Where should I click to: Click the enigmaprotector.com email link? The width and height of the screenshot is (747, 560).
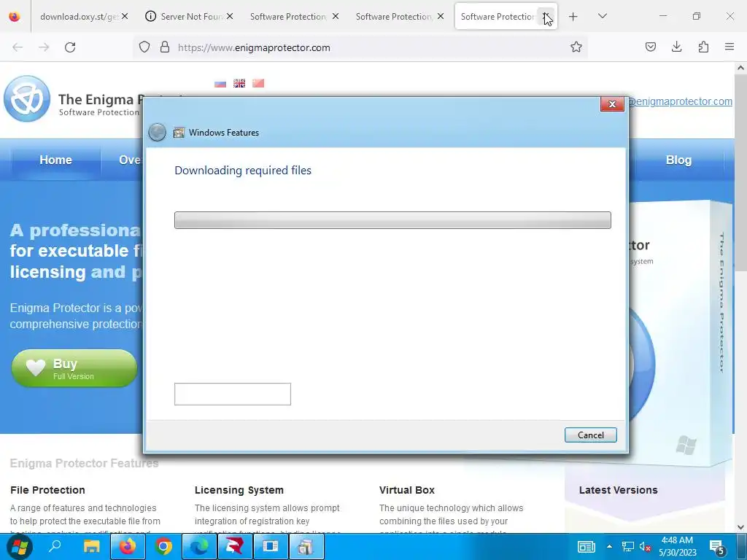pyautogui.click(x=680, y=101)
